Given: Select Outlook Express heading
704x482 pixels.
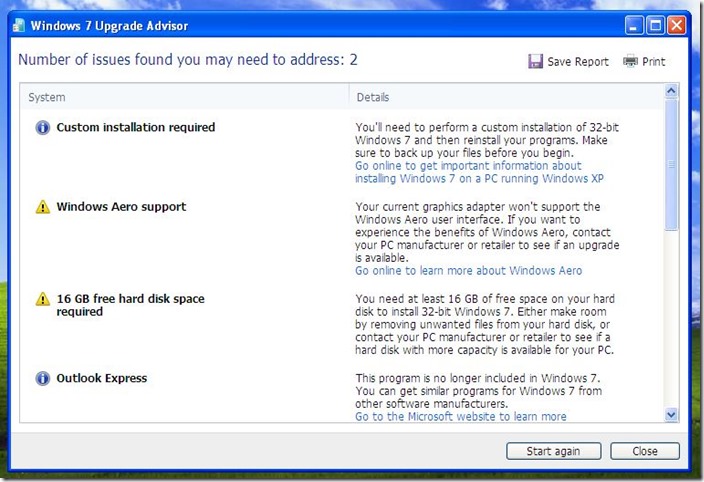Looking at the screenshot, I should pos(101,378).
